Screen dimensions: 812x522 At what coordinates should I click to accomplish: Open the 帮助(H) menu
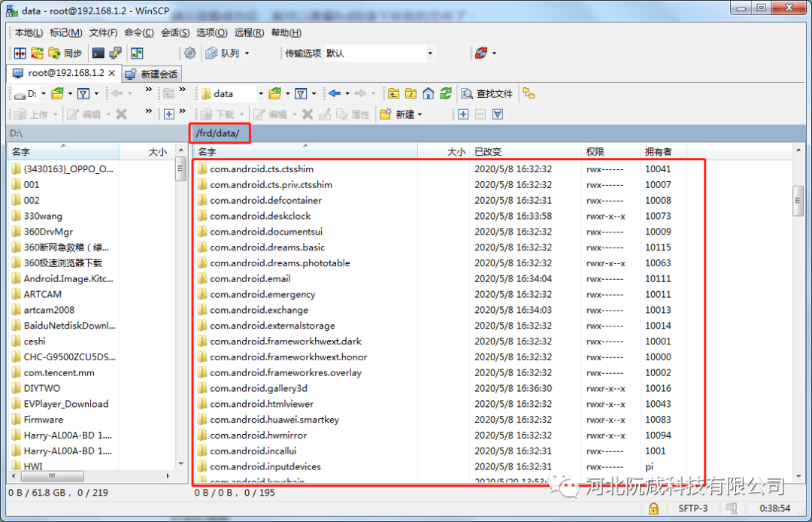(286, 32)
